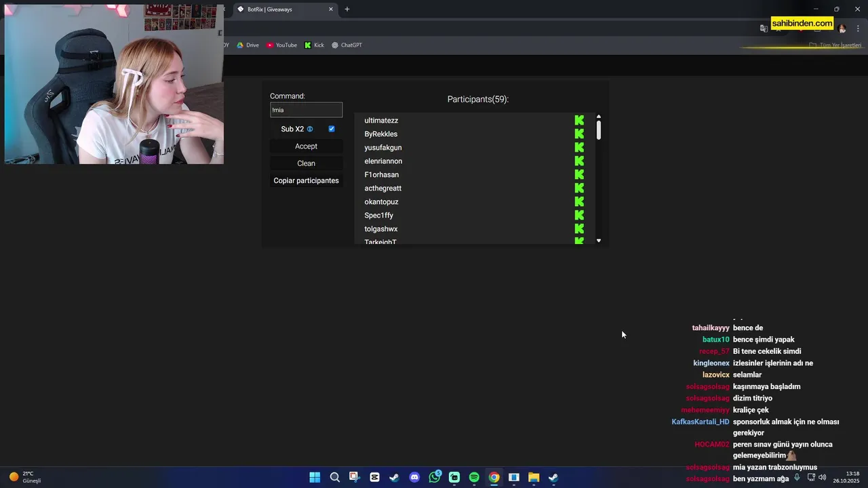Open the volume tray icon
868x488 pixels.
pyautogui.click(x=822, y=477)
